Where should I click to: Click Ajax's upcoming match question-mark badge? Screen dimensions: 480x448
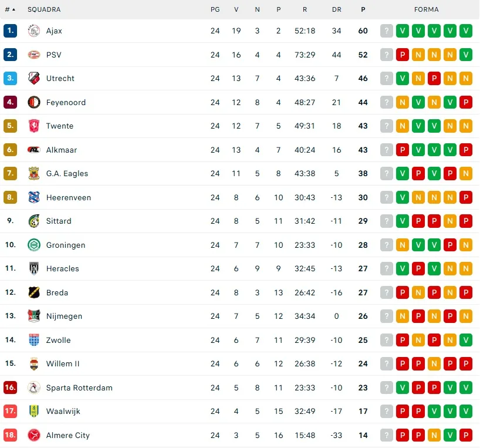click(387, 31)
